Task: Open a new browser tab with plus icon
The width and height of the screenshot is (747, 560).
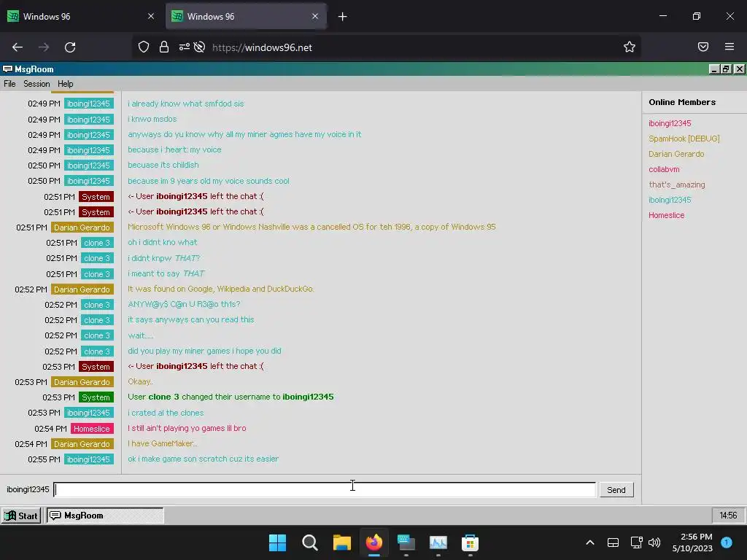Action: 343,17
